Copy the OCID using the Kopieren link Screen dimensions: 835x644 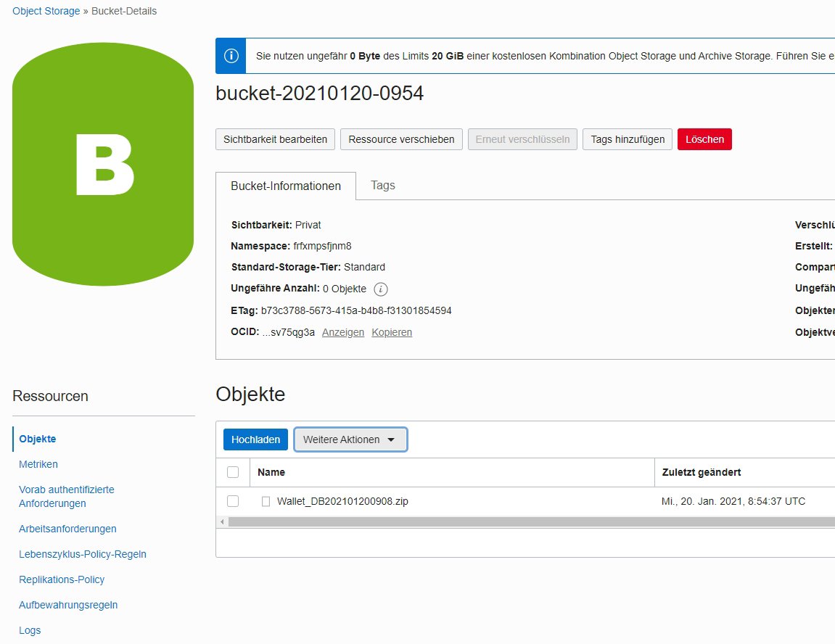tap(392, 332)
